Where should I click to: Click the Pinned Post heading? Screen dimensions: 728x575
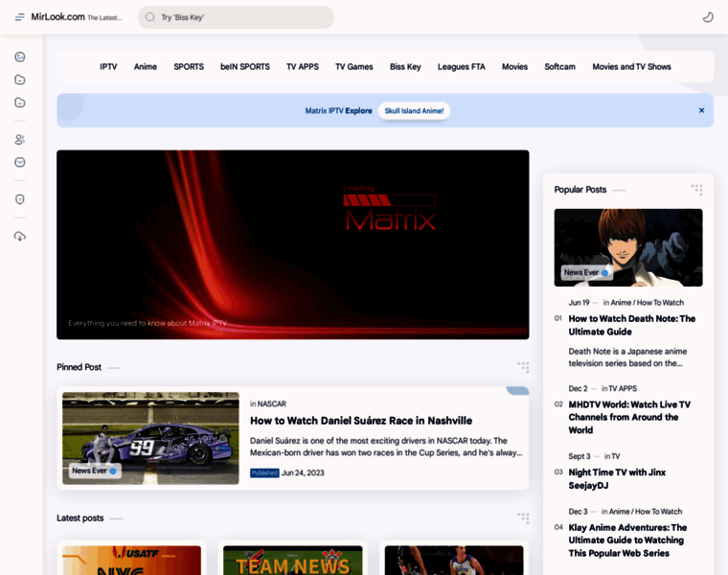[79, 367]
